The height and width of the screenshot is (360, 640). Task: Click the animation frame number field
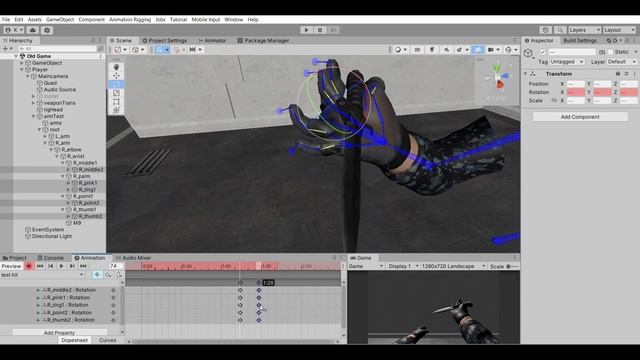[116, 266]
